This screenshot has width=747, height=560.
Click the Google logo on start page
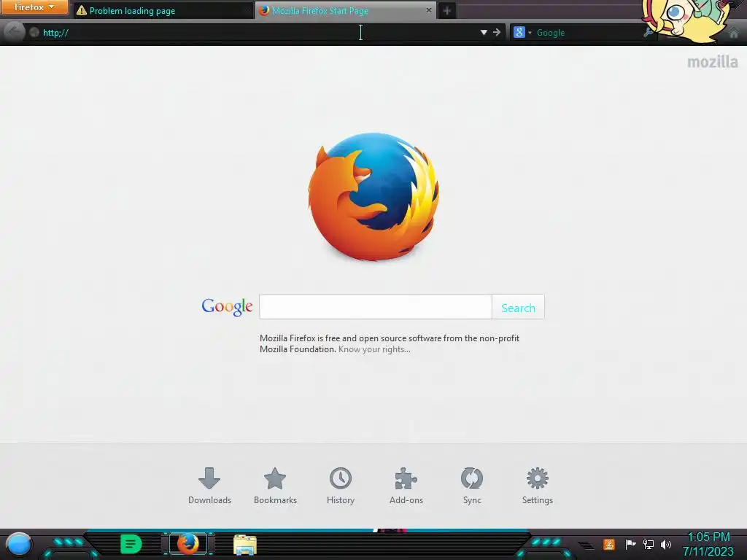[x=227, y=307]
